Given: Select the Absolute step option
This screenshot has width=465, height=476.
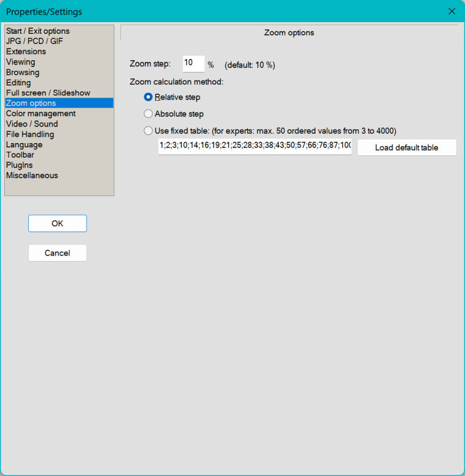Looking at the screenshot, I should pyautogui.click(x=148, y=114).
